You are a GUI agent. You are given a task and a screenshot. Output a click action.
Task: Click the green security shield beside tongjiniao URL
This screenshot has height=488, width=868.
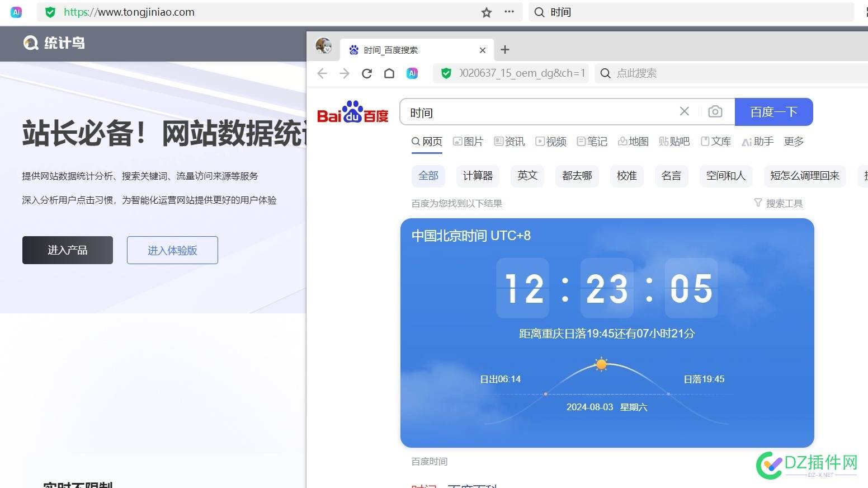click(50, 12)
